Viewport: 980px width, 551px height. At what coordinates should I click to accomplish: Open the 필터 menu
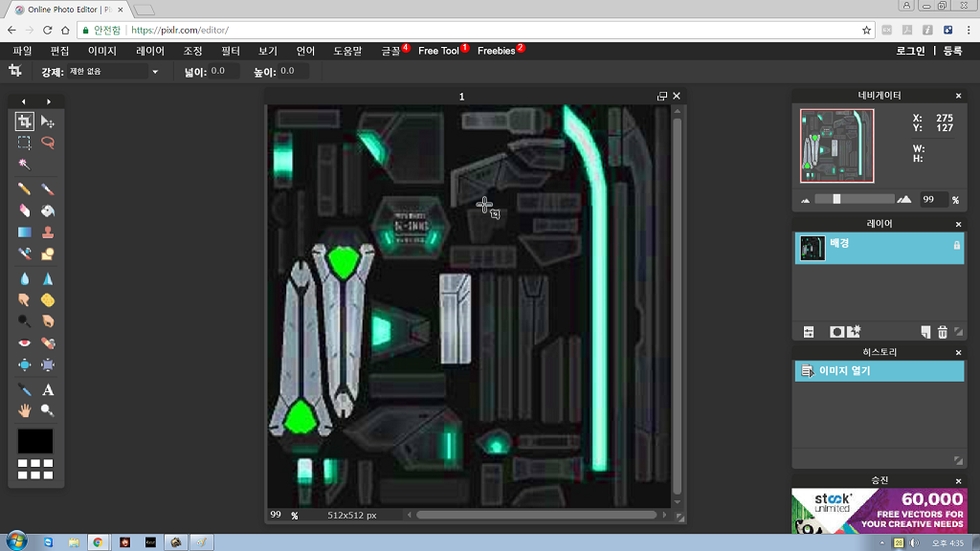(230, 51)
